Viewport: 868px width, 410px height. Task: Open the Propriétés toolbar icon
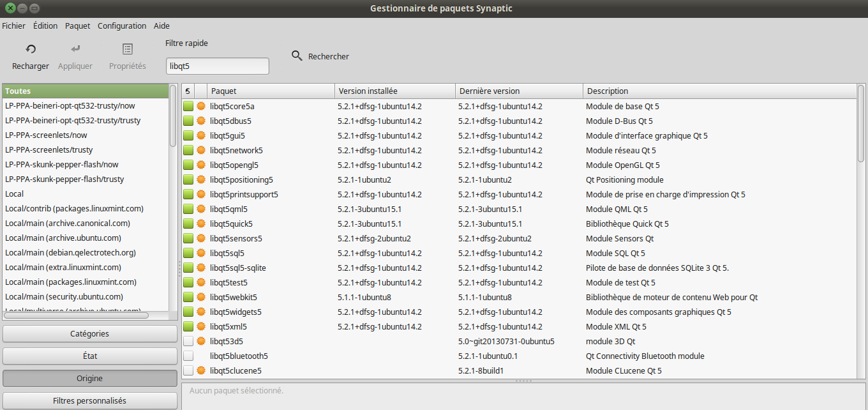tap(128, 50)
